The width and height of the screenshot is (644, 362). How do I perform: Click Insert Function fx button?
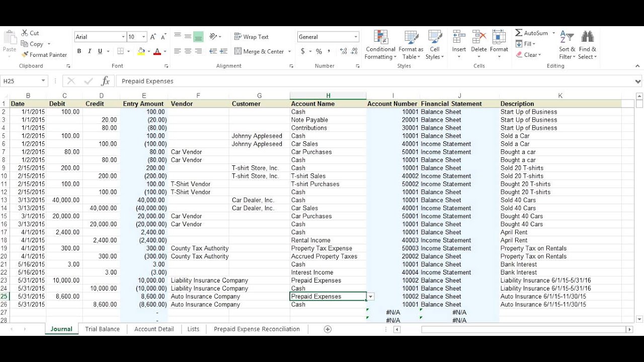pos(105,81)
